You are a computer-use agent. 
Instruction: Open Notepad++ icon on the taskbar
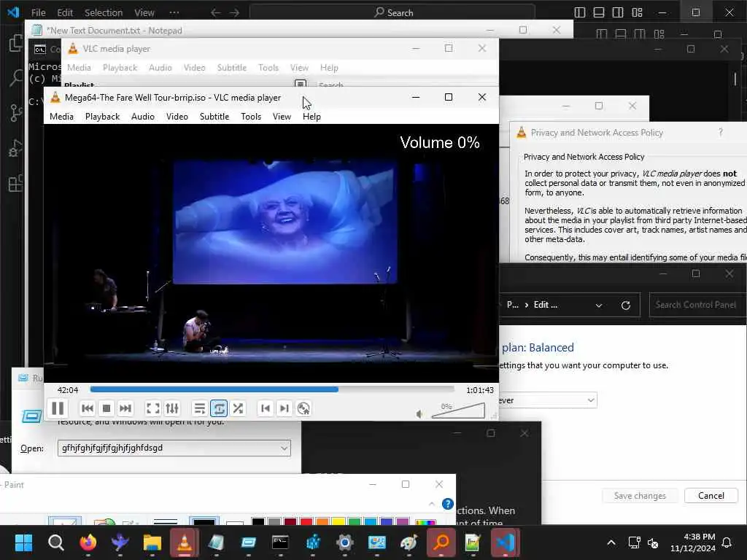[x=473, y=542]
